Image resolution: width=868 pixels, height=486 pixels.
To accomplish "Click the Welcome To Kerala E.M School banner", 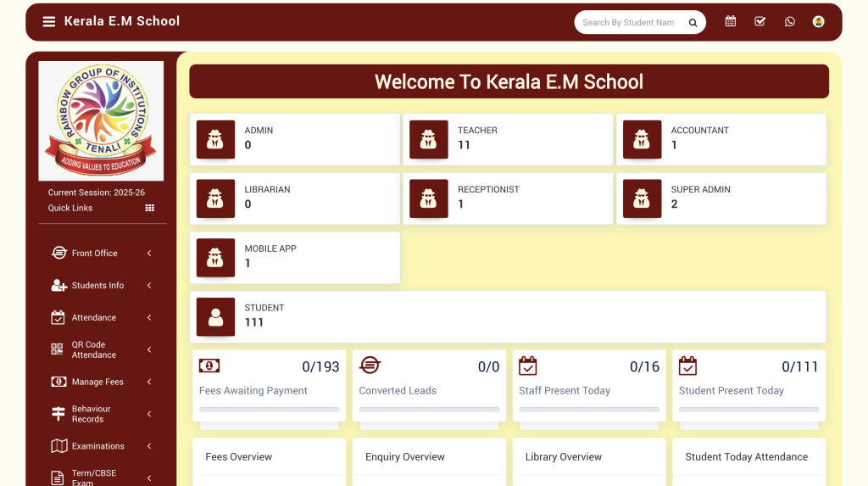I will pos(509,82).
